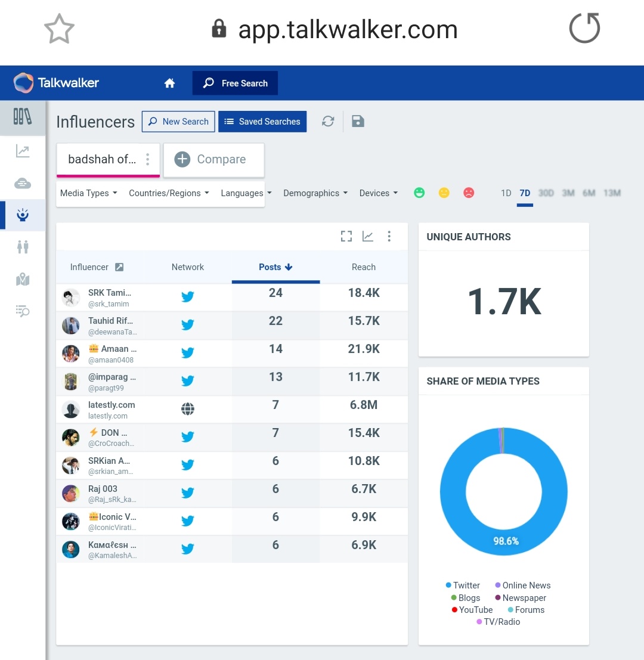Select the 7D time range
The width and height of the screenshot is (644, 660).
[x=525, y=193]
